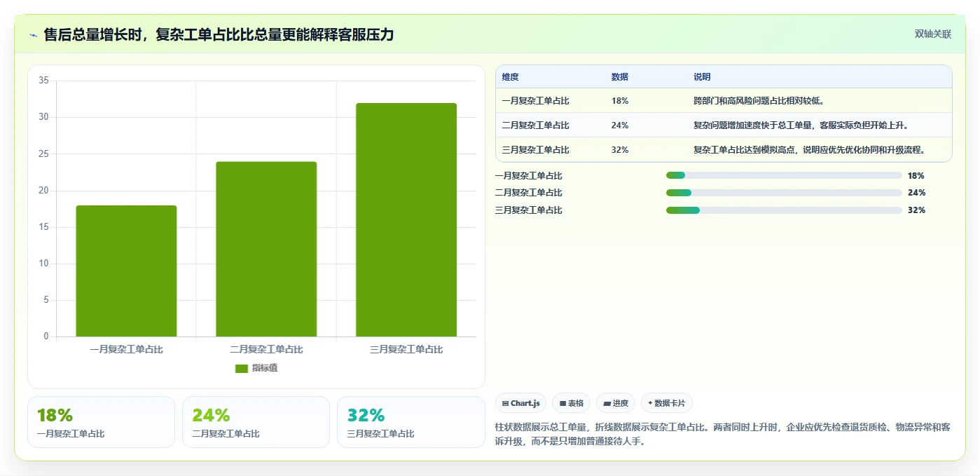Image resolution: width=980 pixels, height=476 pixels.
Task: Click the y-axis value 20
Action: pos(43,191)
